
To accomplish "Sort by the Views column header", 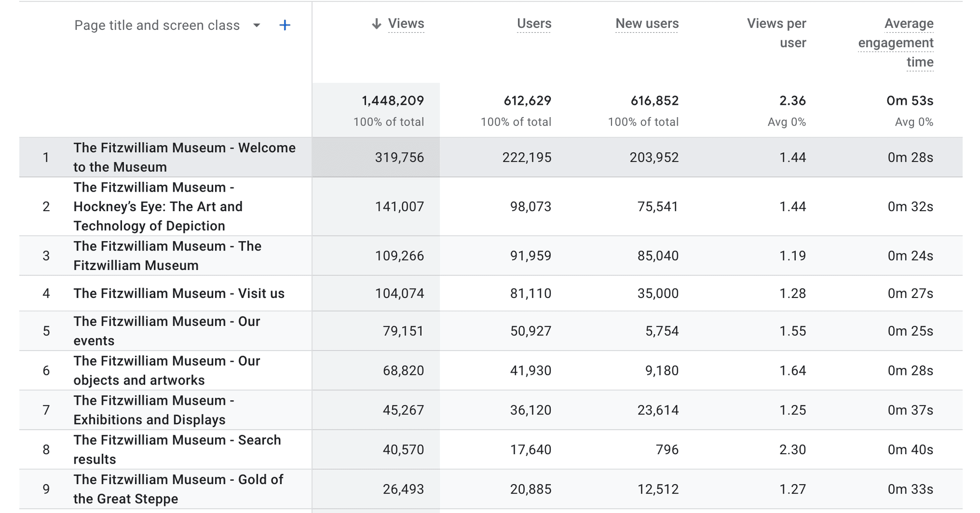I will 406,24.
